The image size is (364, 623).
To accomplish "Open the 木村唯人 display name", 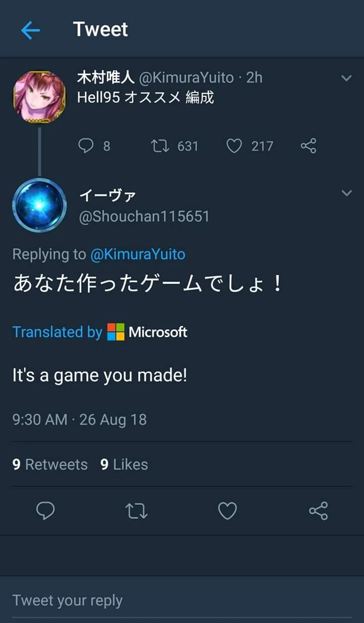I will pos(106,77).
